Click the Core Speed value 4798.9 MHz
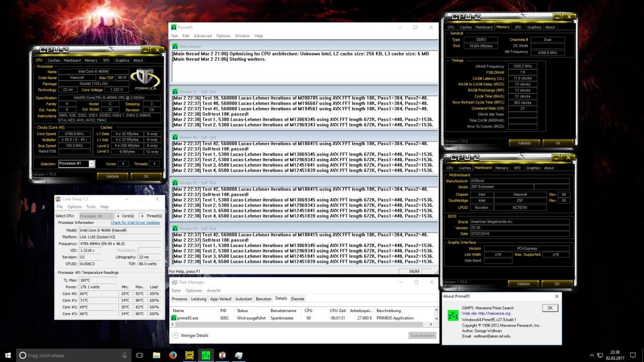Viewport: 644px width, 362px height. 74,134
